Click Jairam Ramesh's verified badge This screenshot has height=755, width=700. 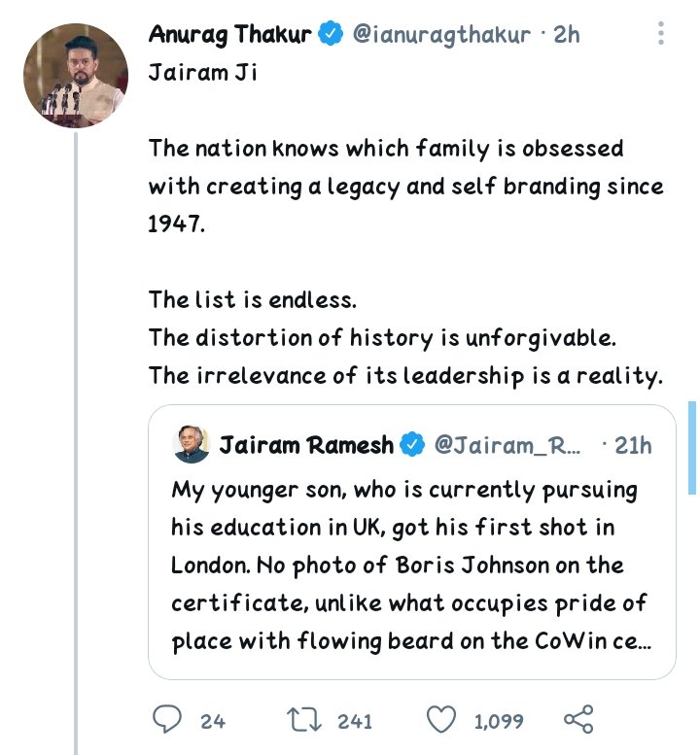pos(412,445)
